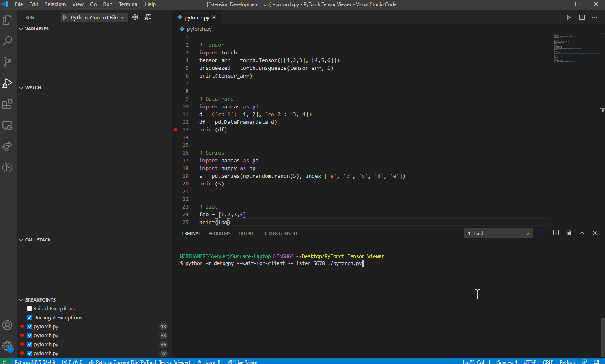Start debugging with green play arrow

[x=65, y=17]
